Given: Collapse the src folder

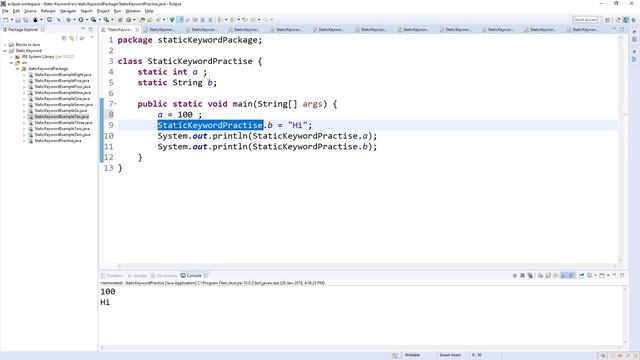Looking at the screenshot, I should (x=11, y=63).
